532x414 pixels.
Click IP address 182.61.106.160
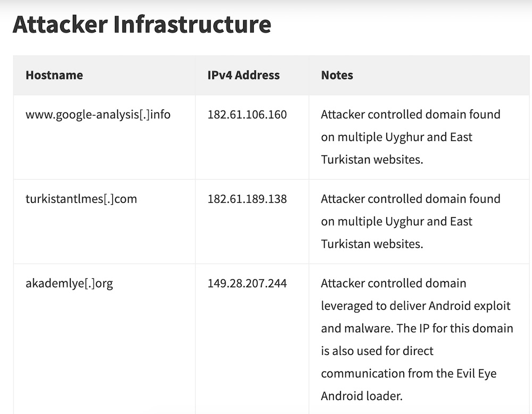247,115
